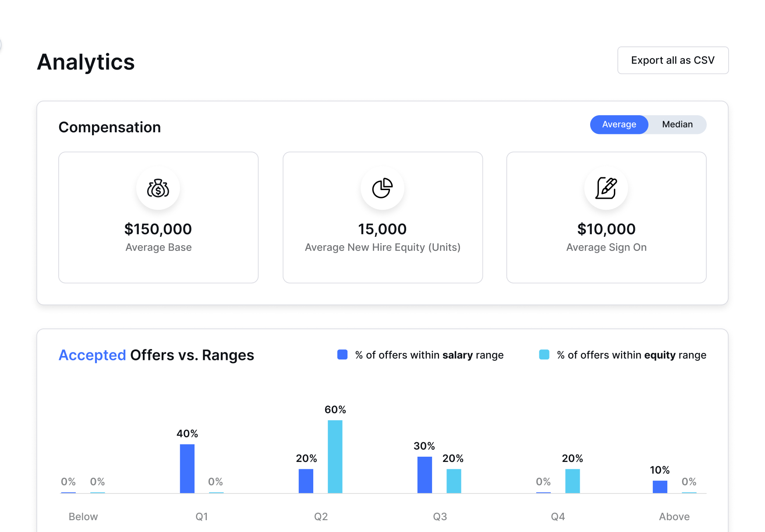Export all analytics as CSV
The height and width of the screenshot is (532, 765).
click(673, 60)
